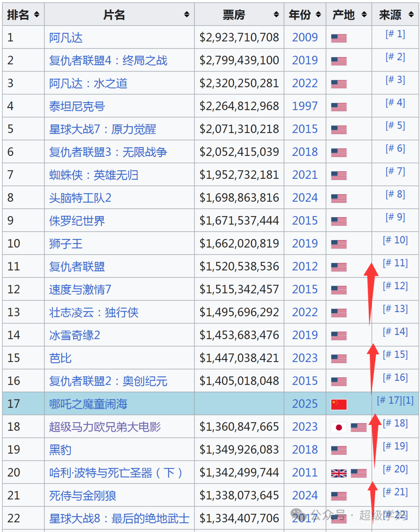This screenshot has width=420, height=532.
Task: Click the US flag in the 头脑特工队2 row
Action: (x=339, y=199)
